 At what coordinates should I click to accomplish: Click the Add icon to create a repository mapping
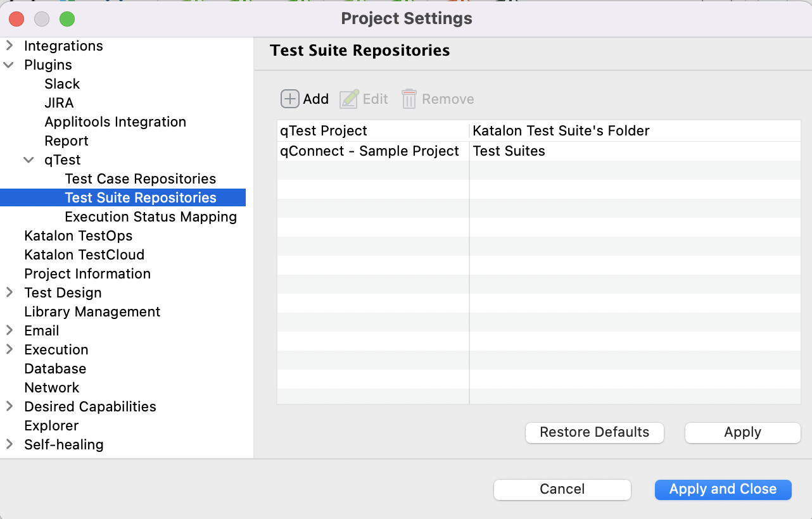[x=290, y=99]
